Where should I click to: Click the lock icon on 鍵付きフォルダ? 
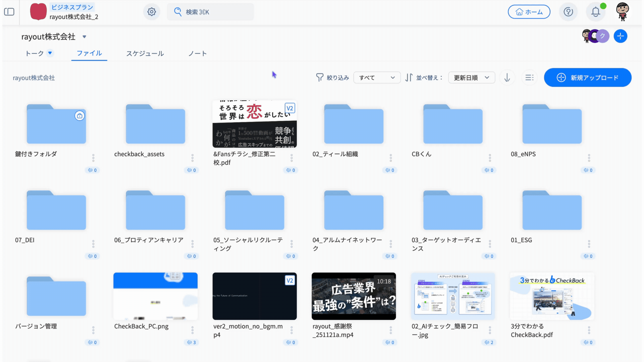[79, 116]
